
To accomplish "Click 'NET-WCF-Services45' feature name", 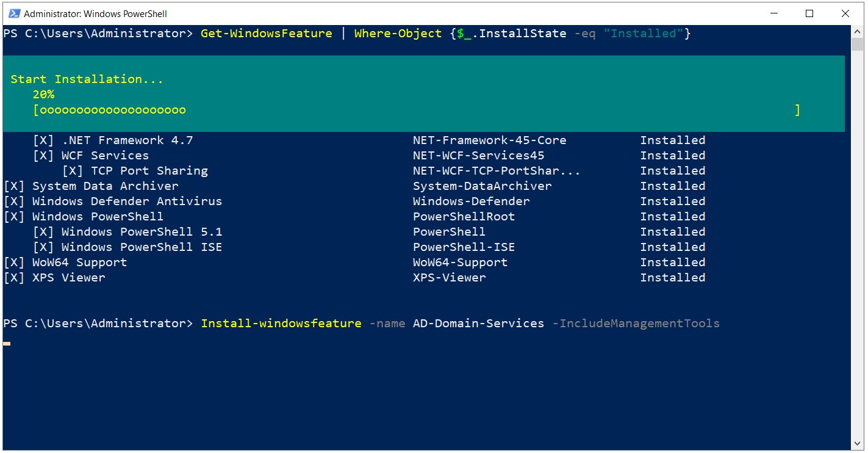I will 478,155.
